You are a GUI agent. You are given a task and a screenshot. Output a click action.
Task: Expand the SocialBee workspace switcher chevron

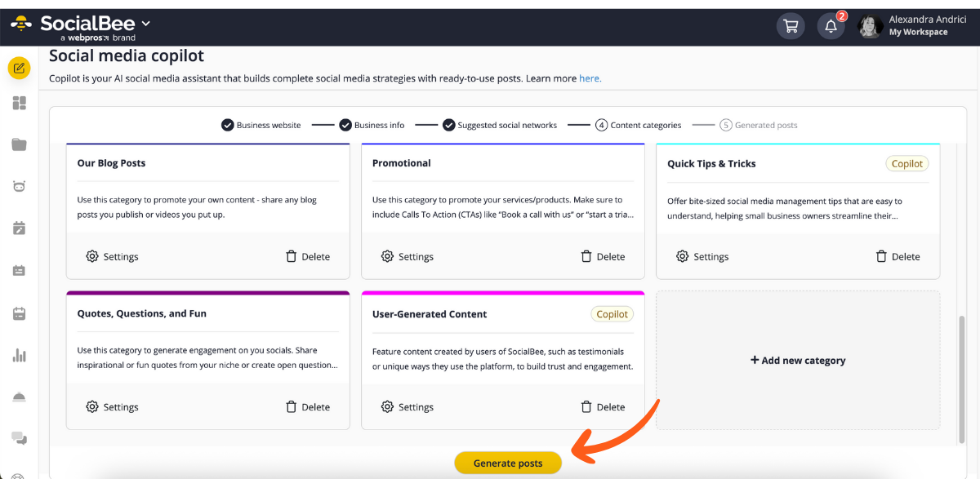145,23
